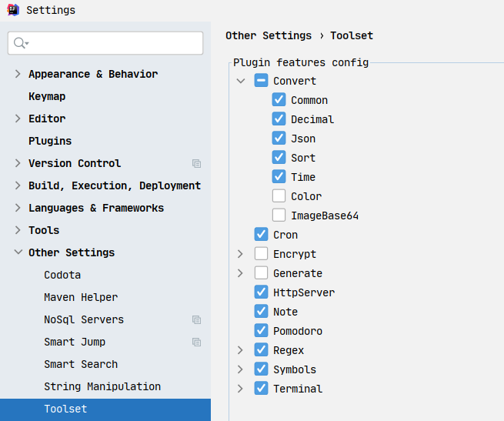Click the IntelliJ Settings window icon
Screen dimensions: 504x421
pos(12,10)
